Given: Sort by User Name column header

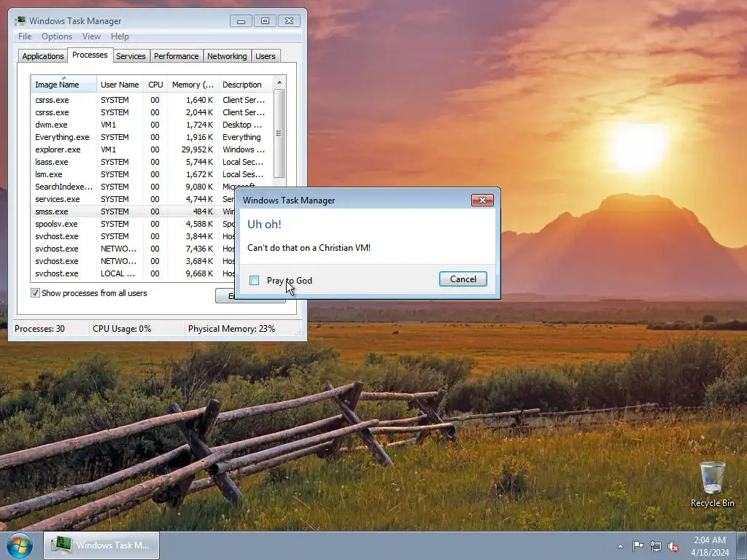Looking at the screenshot, I should click(120, 85).
